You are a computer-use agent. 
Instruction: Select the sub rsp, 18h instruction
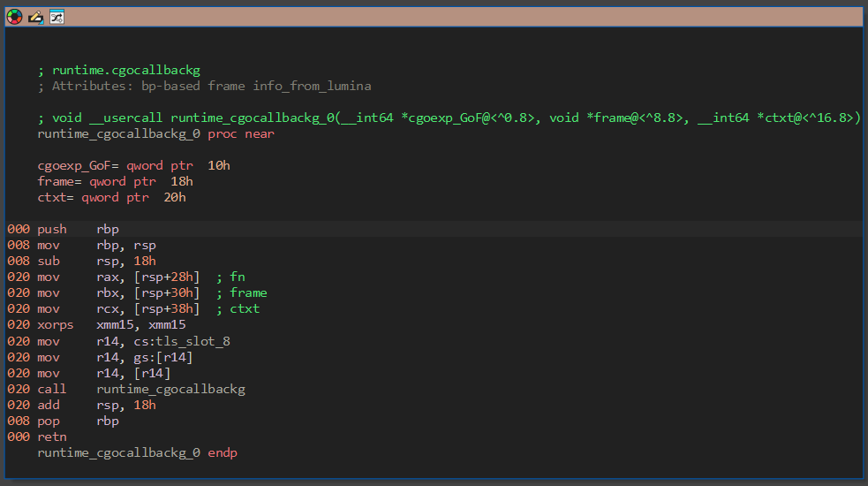pos(96,261)
